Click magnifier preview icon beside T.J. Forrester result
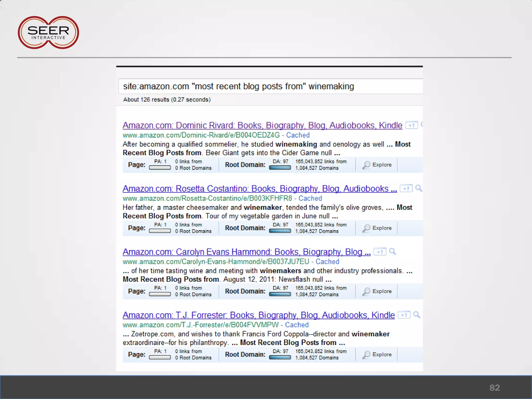This screenshot has height=399, width=532. 416,315
